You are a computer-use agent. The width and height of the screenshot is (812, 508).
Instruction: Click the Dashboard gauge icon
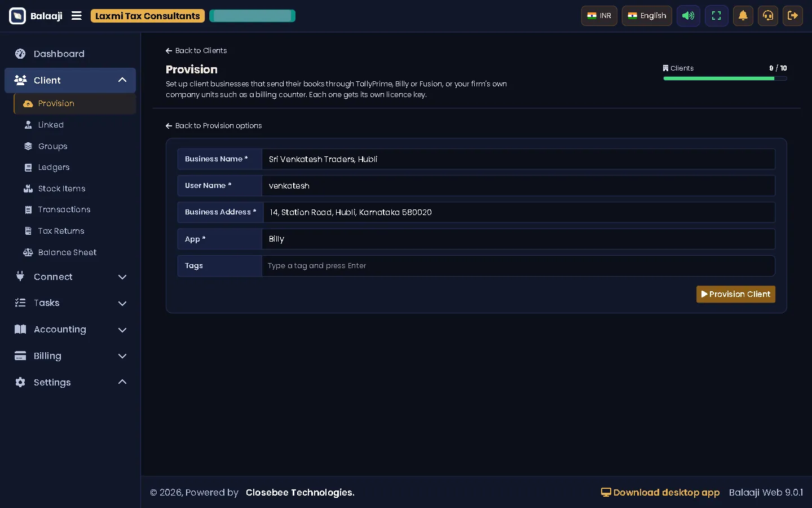[x=20, y=54]
